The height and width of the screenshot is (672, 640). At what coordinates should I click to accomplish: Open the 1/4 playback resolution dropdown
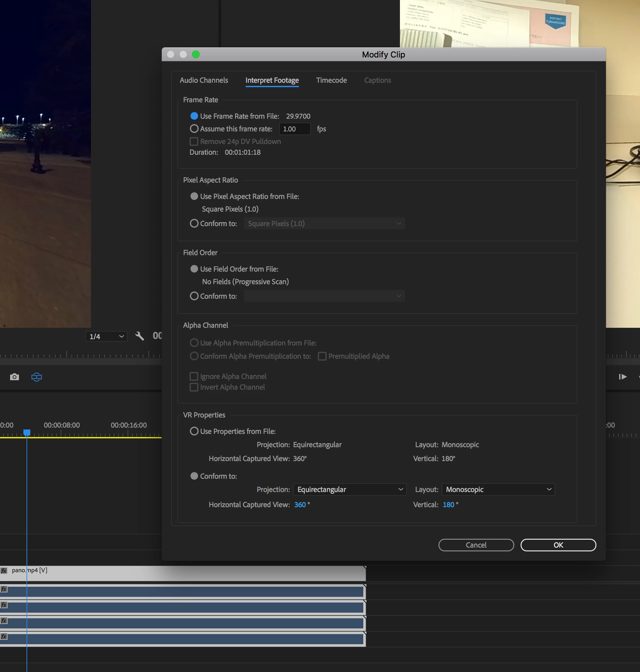pos(106,336)
